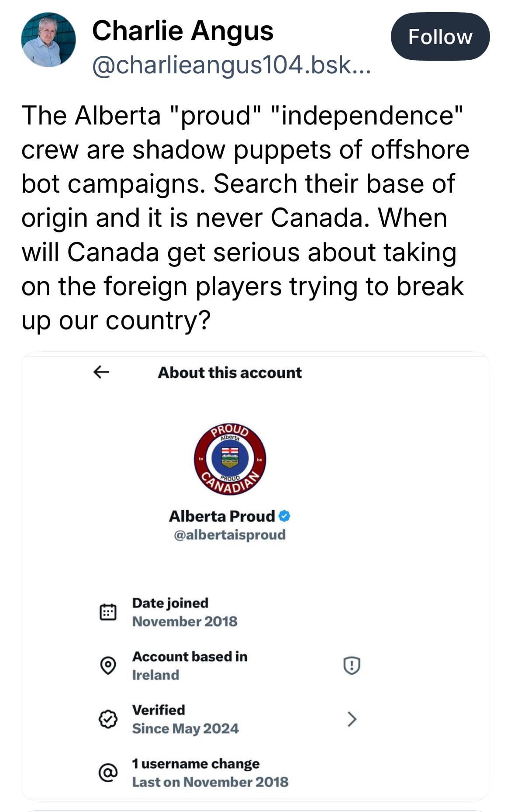Screen dimensions: 511x812
Task: Open Charlie Angus profile name
Action: point(183,31)
